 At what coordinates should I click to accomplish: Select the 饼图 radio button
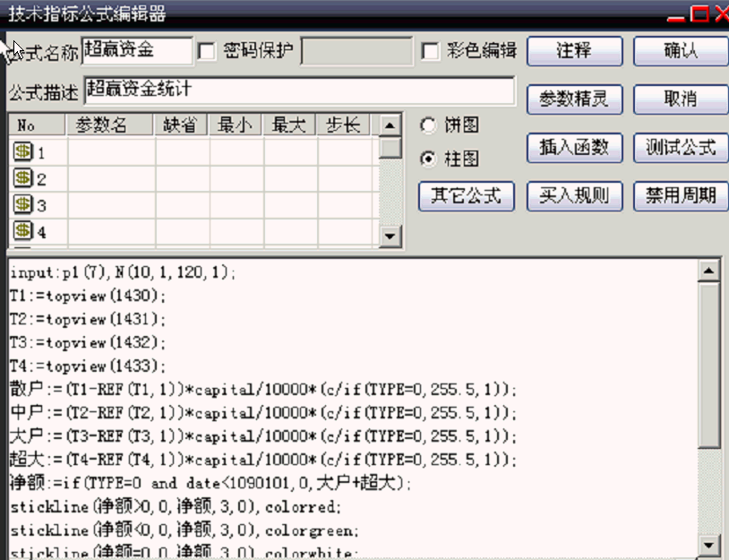coord(428,125)
